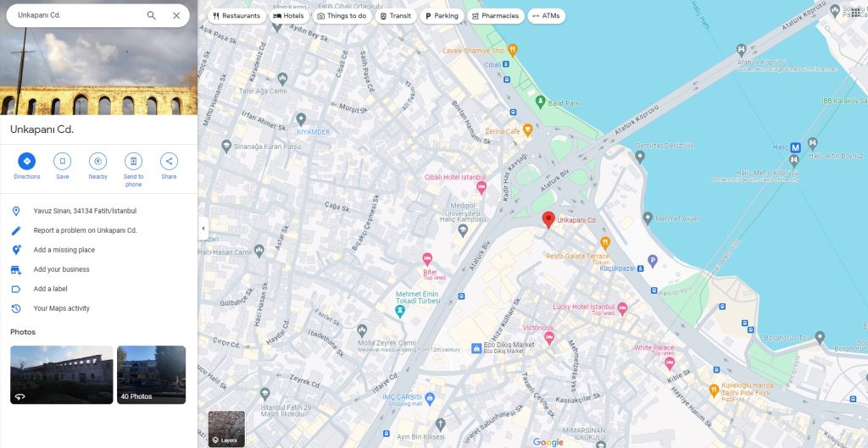Screen dimensions: 868x448
Task: Click the Istanbul Fatih 29 Mayıs İlkokulu marker
Action: click(264, 394)
